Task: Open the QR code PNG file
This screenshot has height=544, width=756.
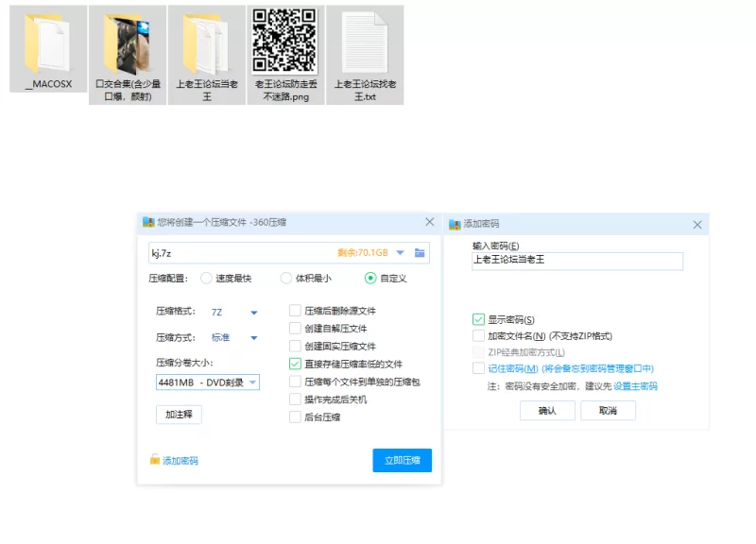Action: click(x=283, y=42)
